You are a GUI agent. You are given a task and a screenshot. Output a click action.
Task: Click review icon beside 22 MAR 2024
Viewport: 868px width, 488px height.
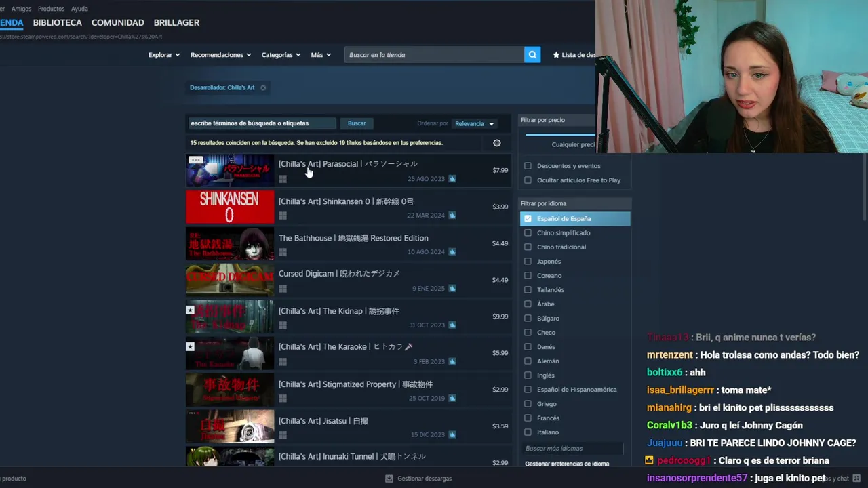[x=452, y=216]
